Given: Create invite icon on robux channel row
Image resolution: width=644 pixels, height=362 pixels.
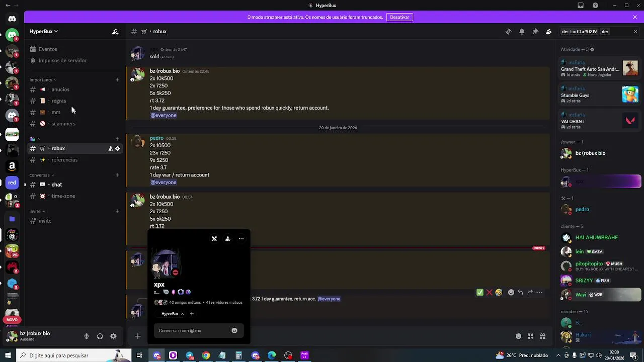Looking at the screenshot, I should tap(110, 148).
